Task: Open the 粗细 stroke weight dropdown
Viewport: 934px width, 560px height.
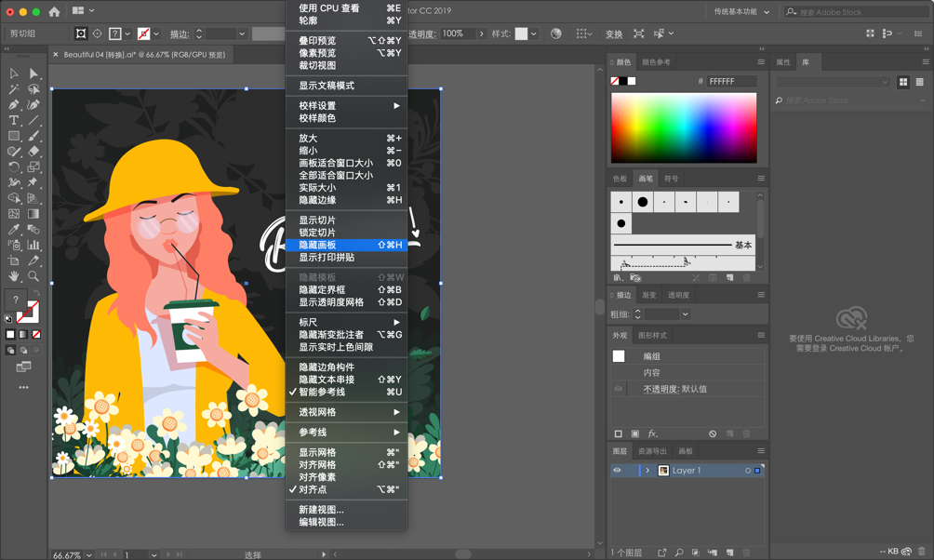Action: (686, 314)
